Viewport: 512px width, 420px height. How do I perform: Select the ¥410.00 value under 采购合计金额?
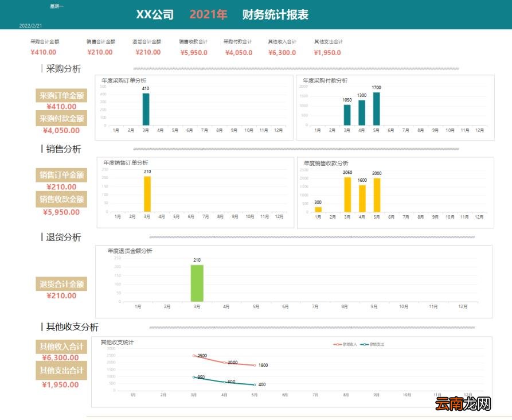pos(43,52)
